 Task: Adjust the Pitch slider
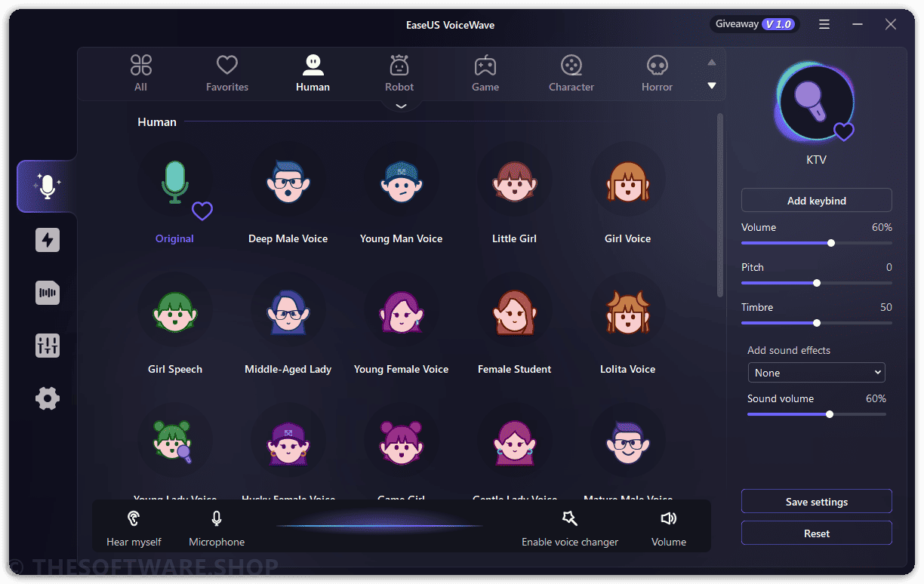click(x=816, y=283)
